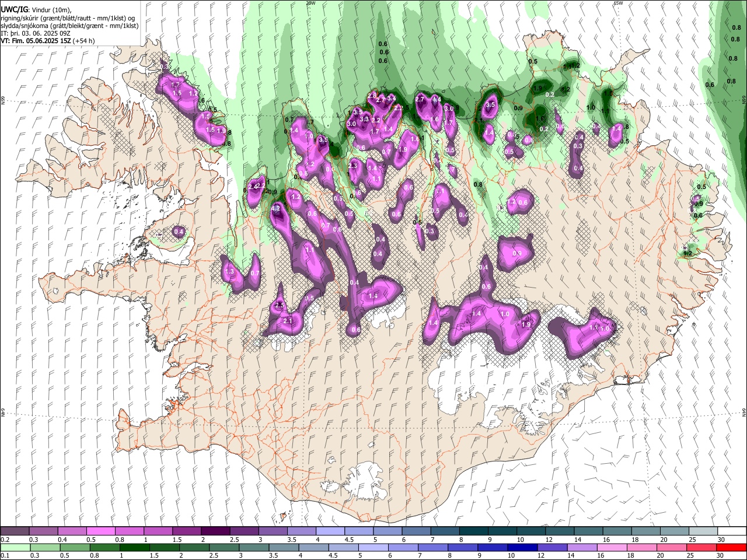
Task: Click the '0.1' label in the rain scale
Action: 5,555
